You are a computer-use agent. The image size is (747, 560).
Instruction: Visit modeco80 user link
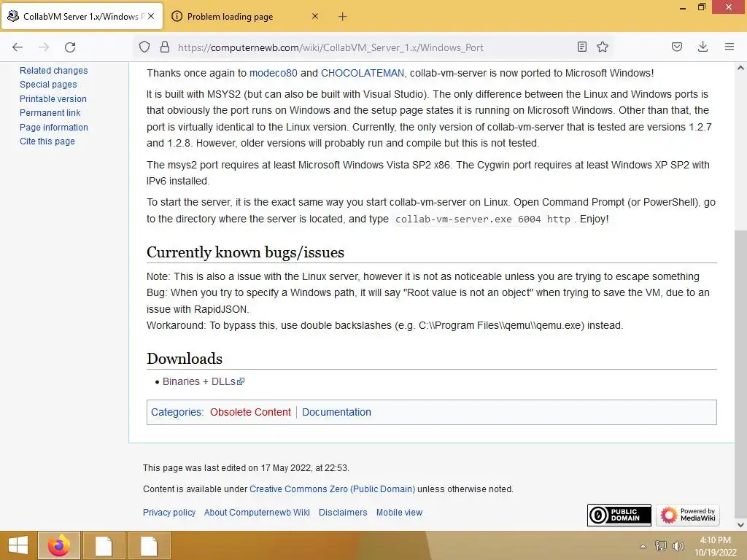click(274, 73)
